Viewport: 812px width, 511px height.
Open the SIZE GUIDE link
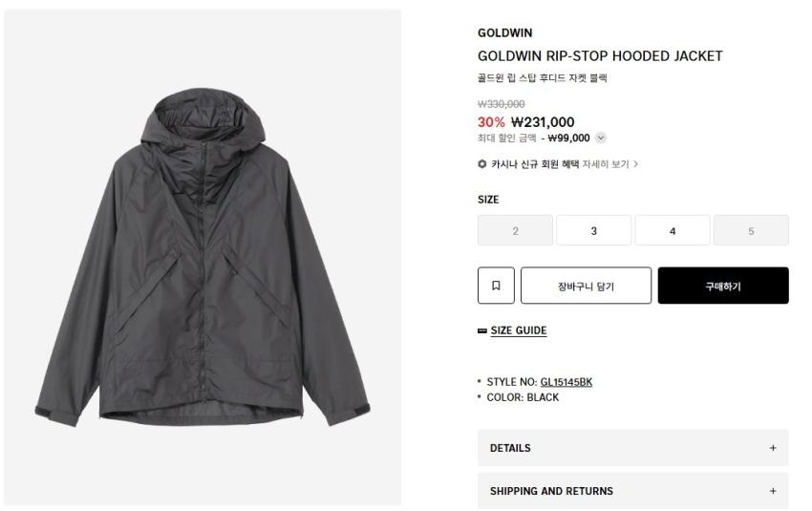519,330
